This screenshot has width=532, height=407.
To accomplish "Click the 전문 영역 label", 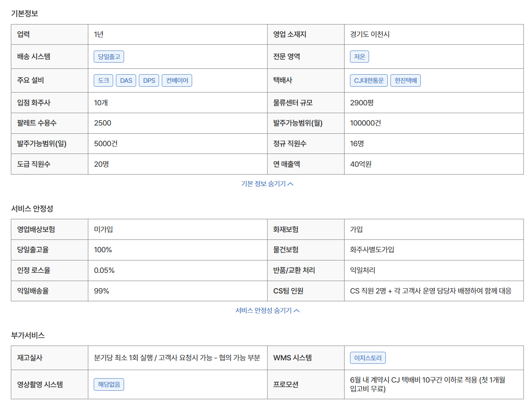I will (287, 57).
